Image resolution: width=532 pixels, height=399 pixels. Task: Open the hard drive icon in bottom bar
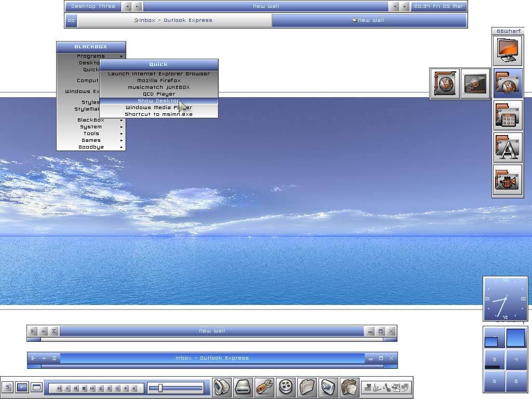pos(243,387)
